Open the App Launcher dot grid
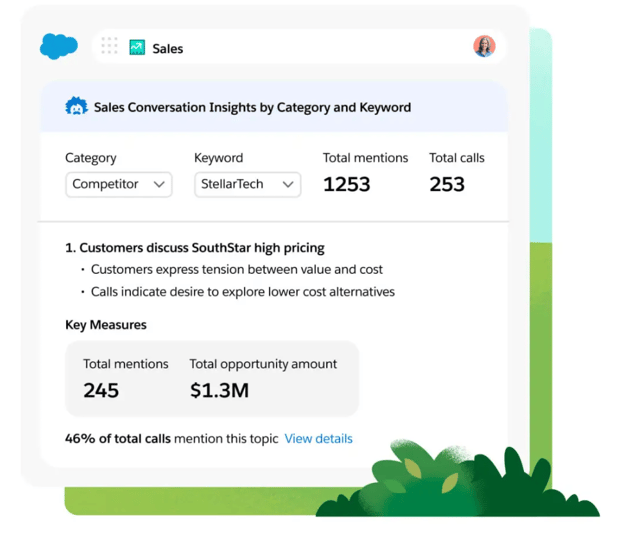 click(109, 46)
